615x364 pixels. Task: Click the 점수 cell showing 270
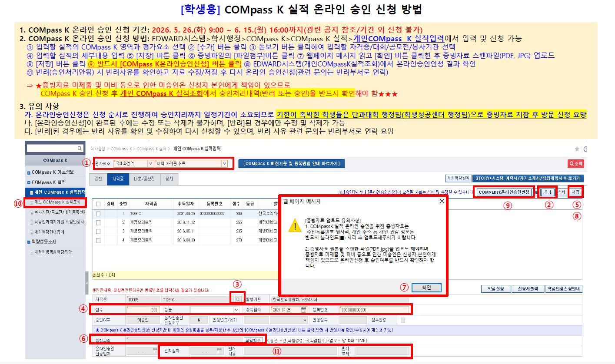pyautogui.click(x=236, y=239)
